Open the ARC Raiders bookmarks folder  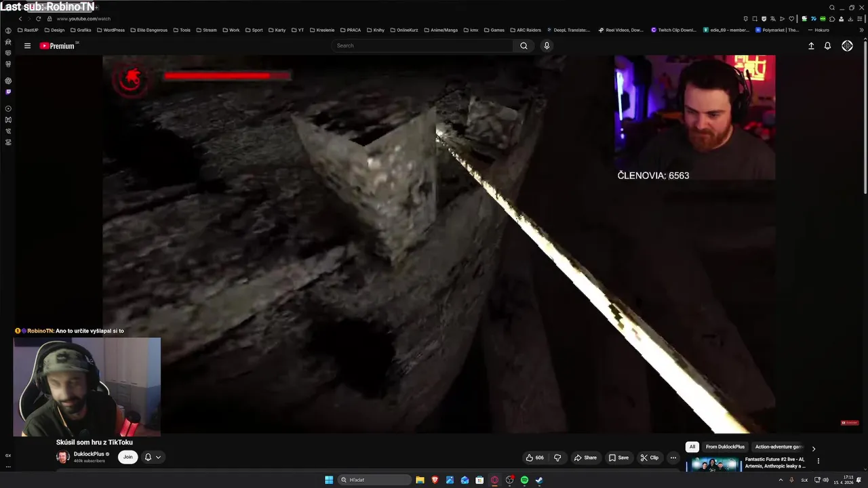[x=525, y=30]
